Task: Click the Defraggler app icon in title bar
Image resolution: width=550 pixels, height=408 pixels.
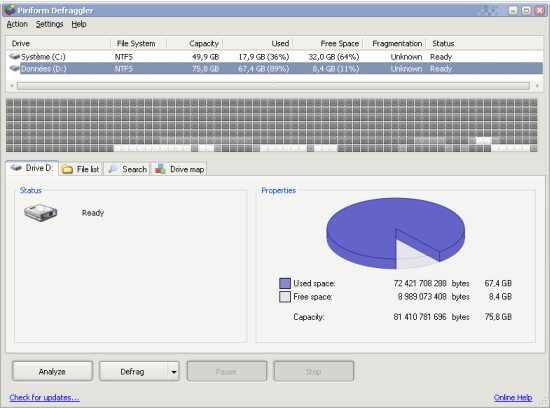Action: (9, 10)
